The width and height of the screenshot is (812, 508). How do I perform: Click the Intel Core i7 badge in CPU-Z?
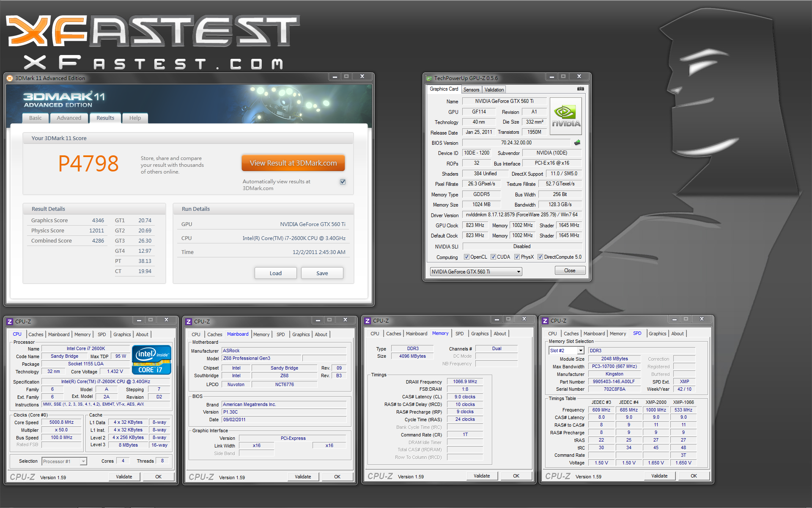click(x=151, y=360)
